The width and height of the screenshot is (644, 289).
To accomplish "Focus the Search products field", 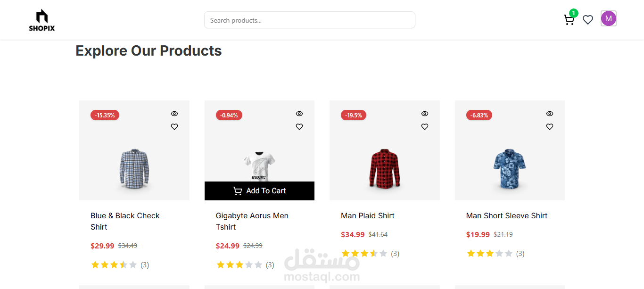I will [309, 20].
